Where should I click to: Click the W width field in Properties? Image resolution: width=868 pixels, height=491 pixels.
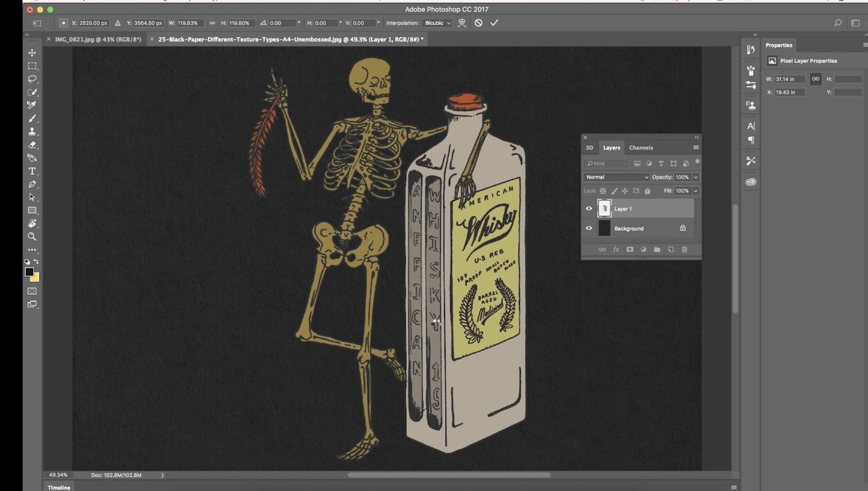click(789, 79)
